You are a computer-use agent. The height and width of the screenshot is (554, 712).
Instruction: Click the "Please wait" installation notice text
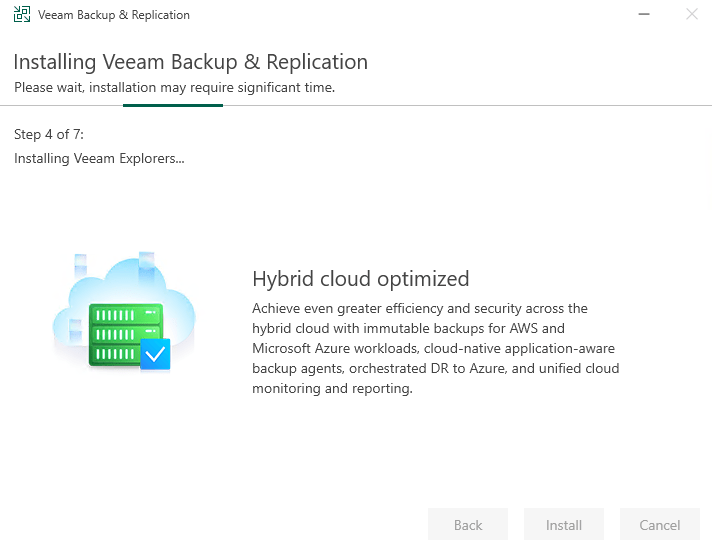(x=174, y=87)
